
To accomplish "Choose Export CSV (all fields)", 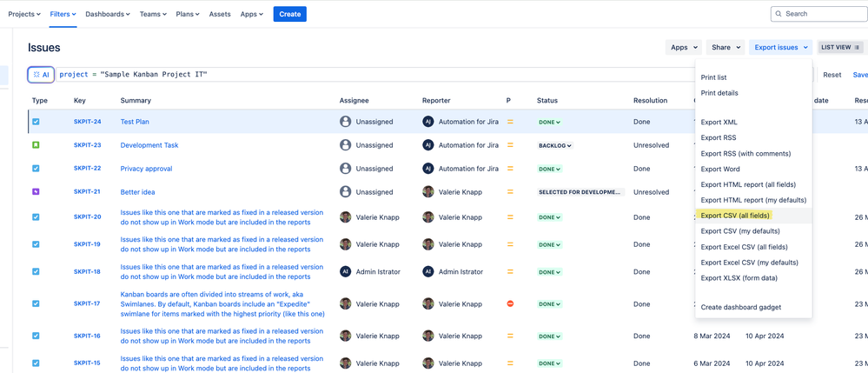I will (x=753, y=216).
